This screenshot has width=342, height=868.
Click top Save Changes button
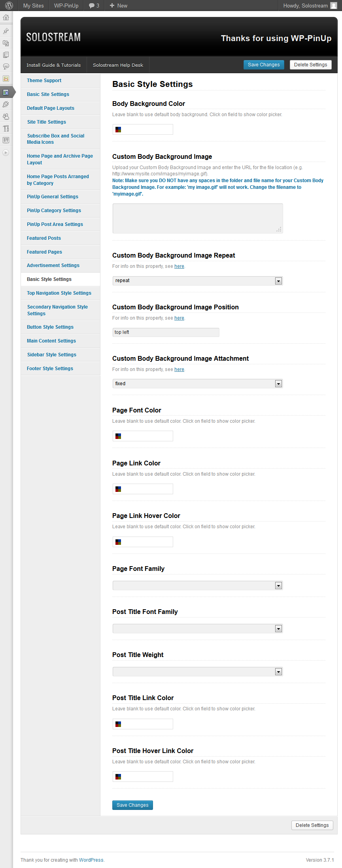click(264, 65)
